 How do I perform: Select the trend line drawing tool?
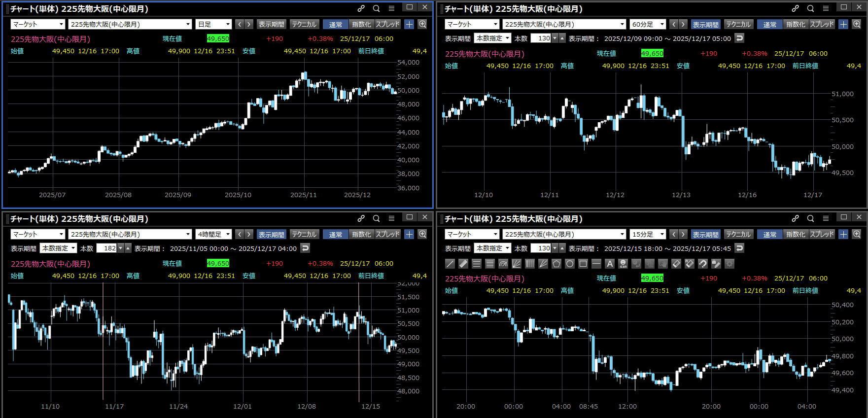click(450, 264)
